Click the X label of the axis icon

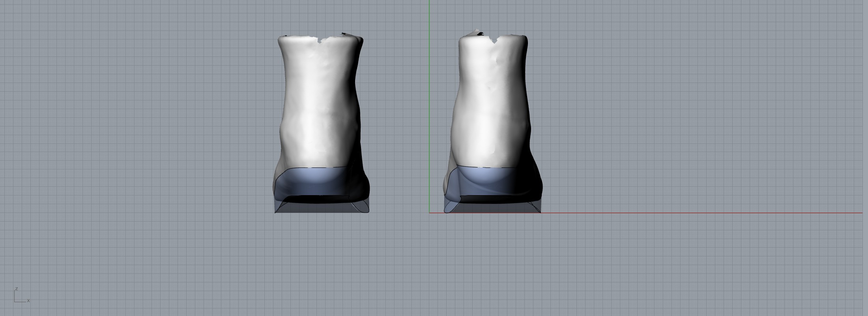pyautogui.click(x=28, y=301)
